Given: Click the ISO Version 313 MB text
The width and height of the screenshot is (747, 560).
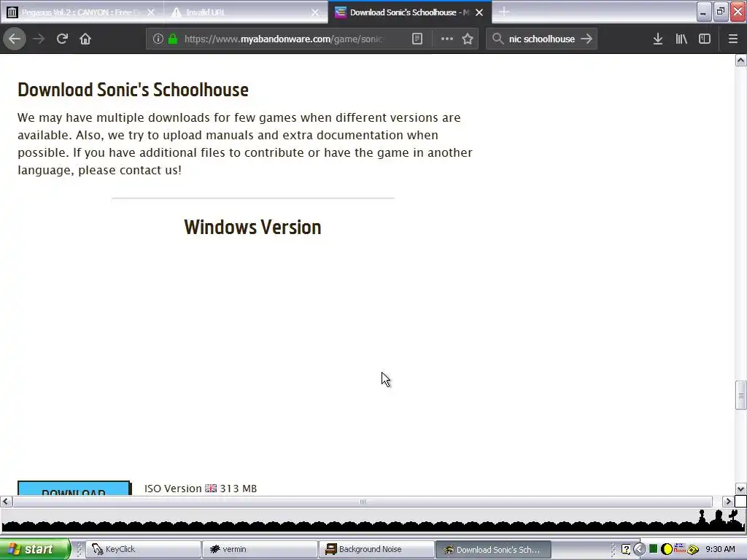Looking at the screenshot, I should coord(201,489).
